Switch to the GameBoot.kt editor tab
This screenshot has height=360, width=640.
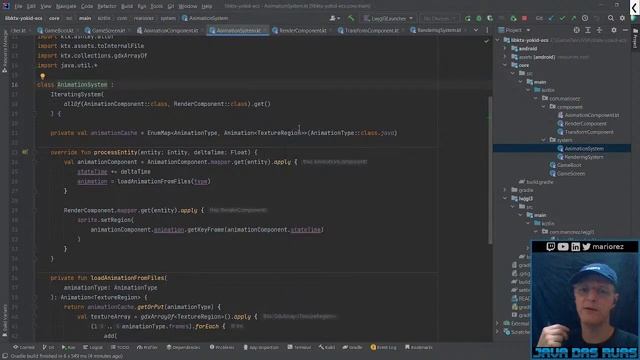55,31
